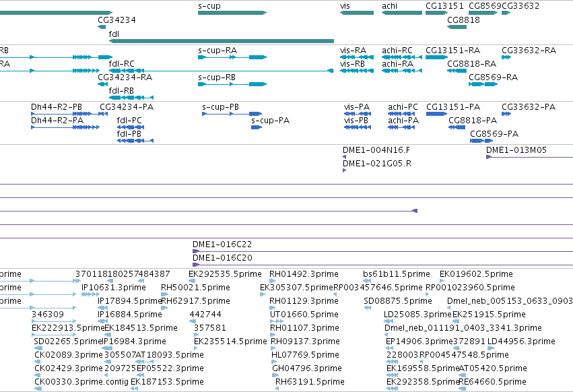The image size is (573, 392).
Task: Click the vis-RB transcript
Action: click(x=357, y=71)
